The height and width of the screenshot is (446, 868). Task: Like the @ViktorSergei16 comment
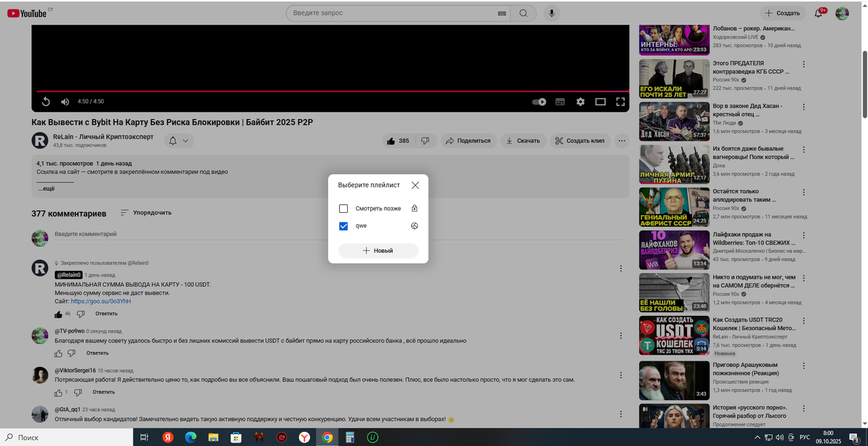point(58,392)
